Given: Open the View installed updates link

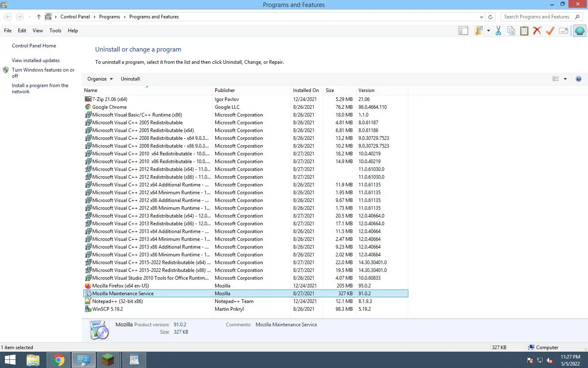Looking at the screenshot, I should pos(36,61).
